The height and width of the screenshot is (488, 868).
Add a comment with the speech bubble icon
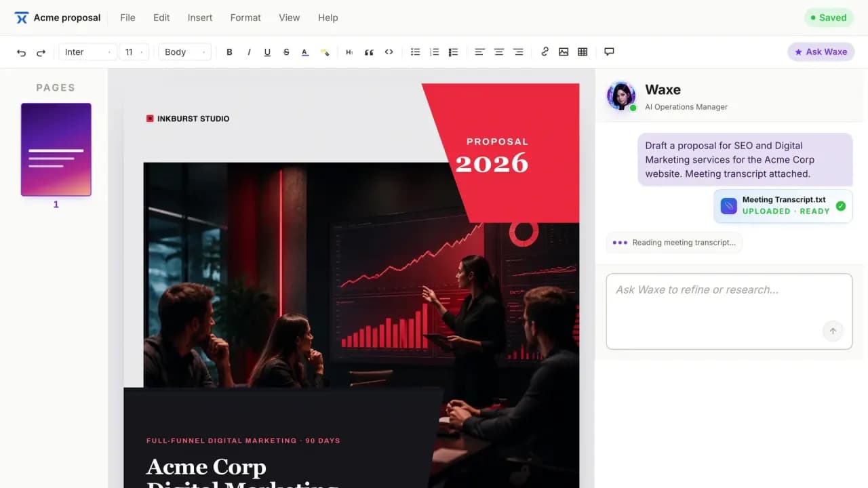click(609, 52)
